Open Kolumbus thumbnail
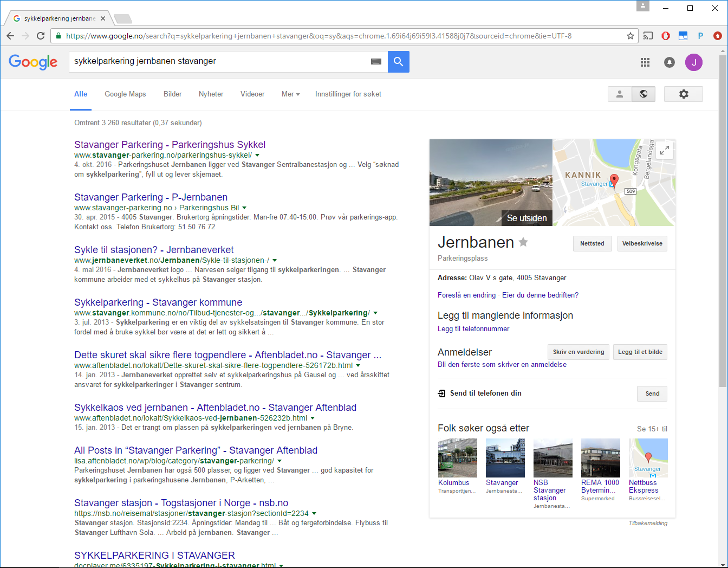This screenshot has height=568, width=728. pyautogui.click(x=458, y=458)
